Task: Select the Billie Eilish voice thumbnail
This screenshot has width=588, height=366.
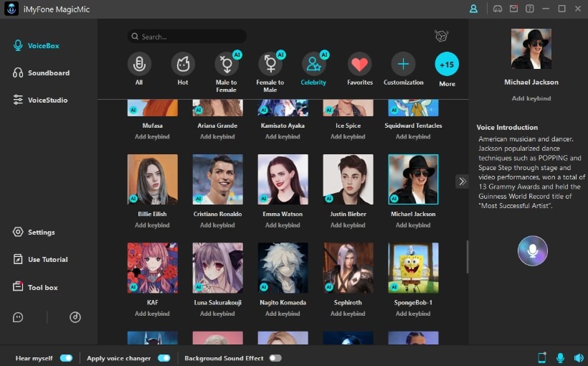Action: click(153, 179)
